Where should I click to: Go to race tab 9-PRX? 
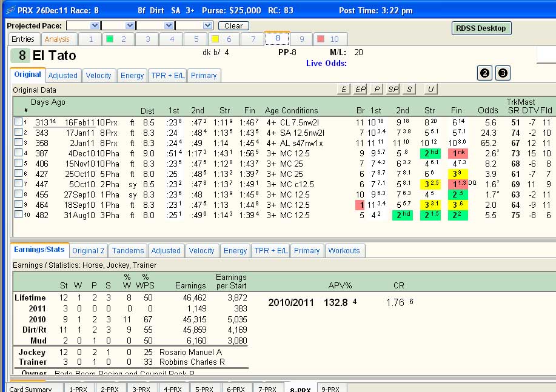330,388
